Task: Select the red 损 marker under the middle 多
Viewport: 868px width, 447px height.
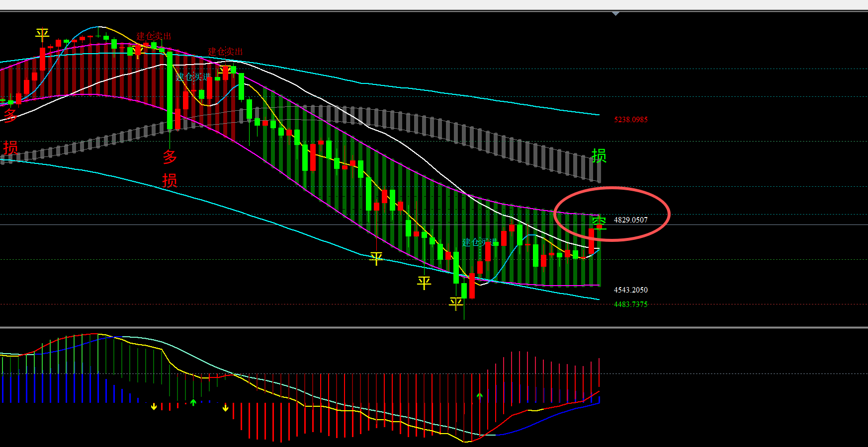Action: (170, 180)
